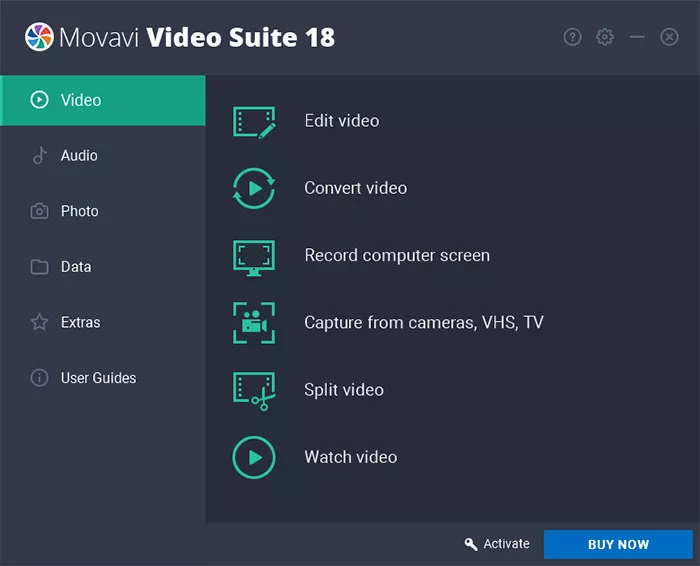The height and width of the screenshot is (566, 700).
Task: Choose Record computer screen text
Action: click(397, 255)
